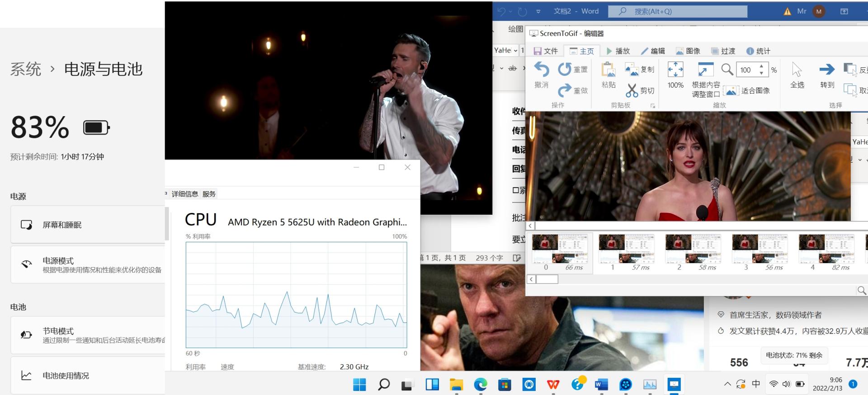The image size is (868, 395).
Task: Click the 复制 copy icon
Action: pyautogui.click(x=632, y=69)
